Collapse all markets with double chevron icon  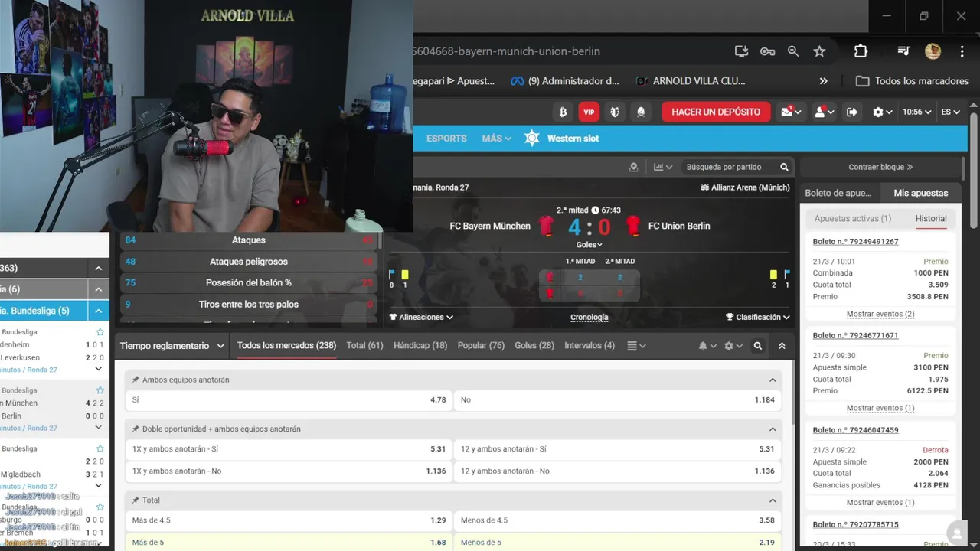782,346
